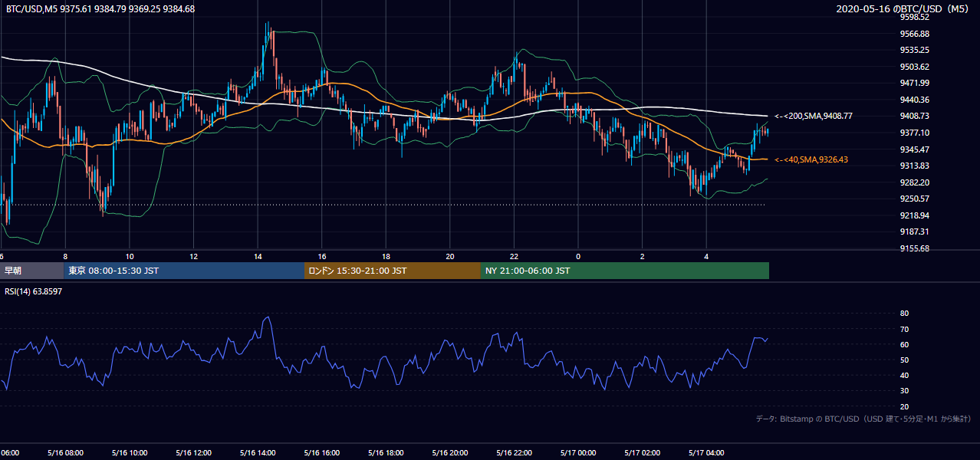This screenshot has height=460, width=980.
Task: Click price axis value 9155.68
Action: click(915, 248)
